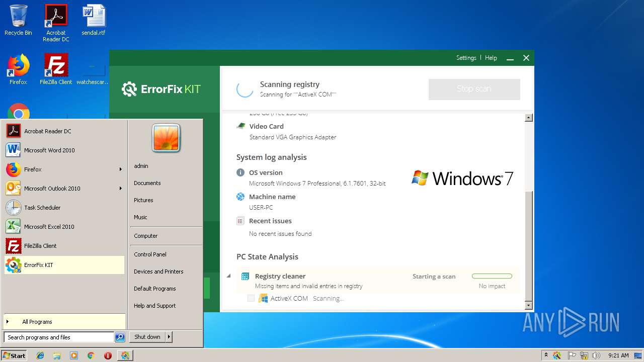Expand All Programs list

click(x=64, y=322)
